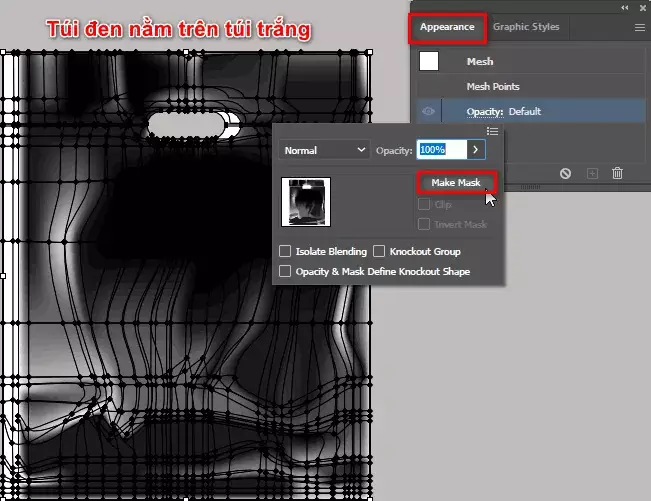This screenshot has height=501, width=651.
Task: Toggle the Opacity row eye visibility
Action: point(429,112)
